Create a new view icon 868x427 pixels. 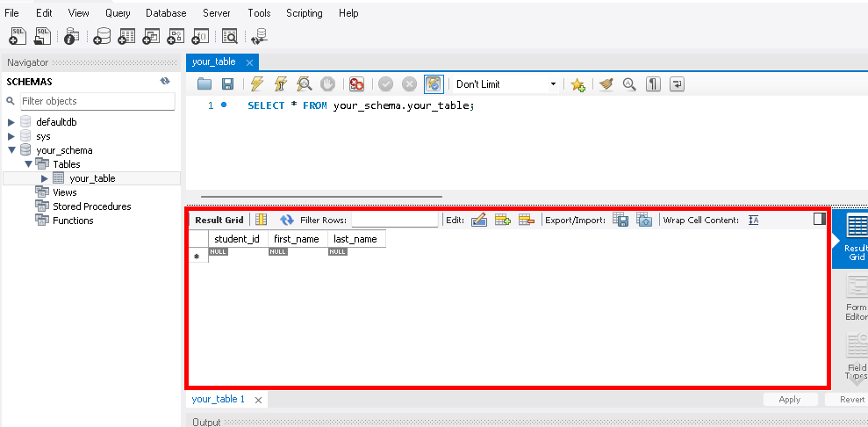tap(151, 36)
